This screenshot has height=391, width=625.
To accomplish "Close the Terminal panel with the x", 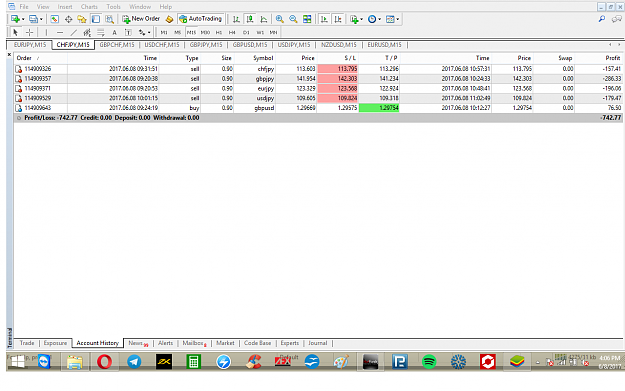I will point(9,55).
